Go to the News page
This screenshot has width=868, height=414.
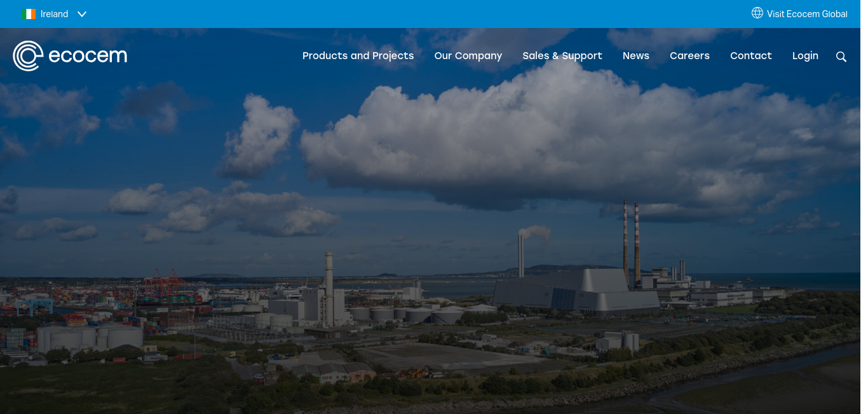click(x=636, y=56)
